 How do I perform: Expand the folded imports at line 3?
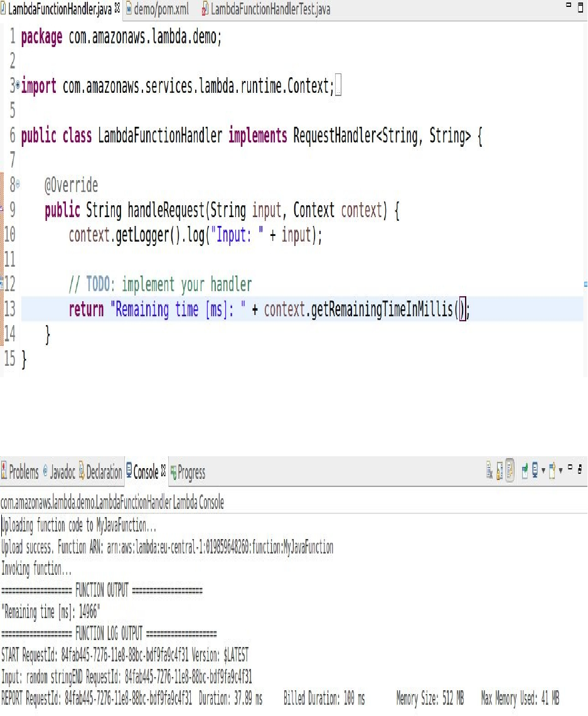[18, 85]
